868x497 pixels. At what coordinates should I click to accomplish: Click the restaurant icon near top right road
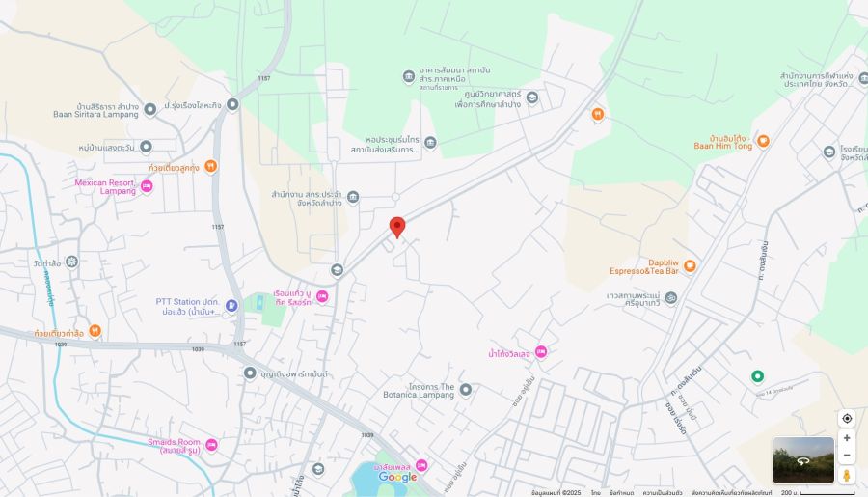[x=597, y=115]
